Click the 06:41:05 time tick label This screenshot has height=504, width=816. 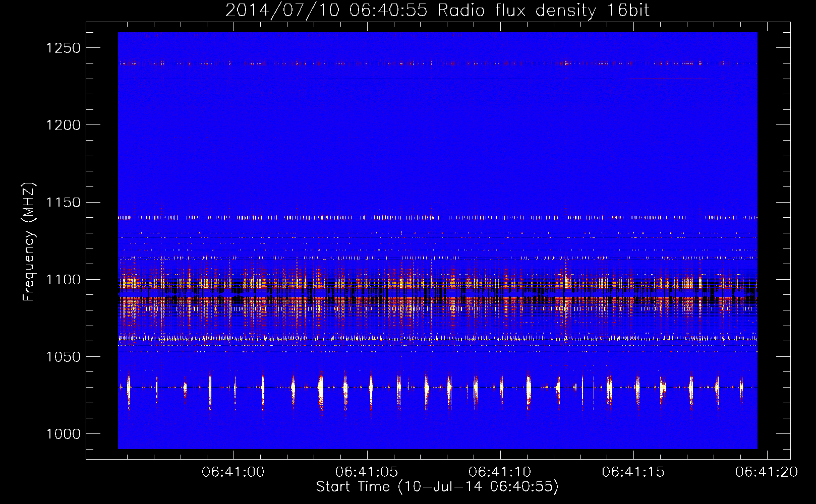367,472
